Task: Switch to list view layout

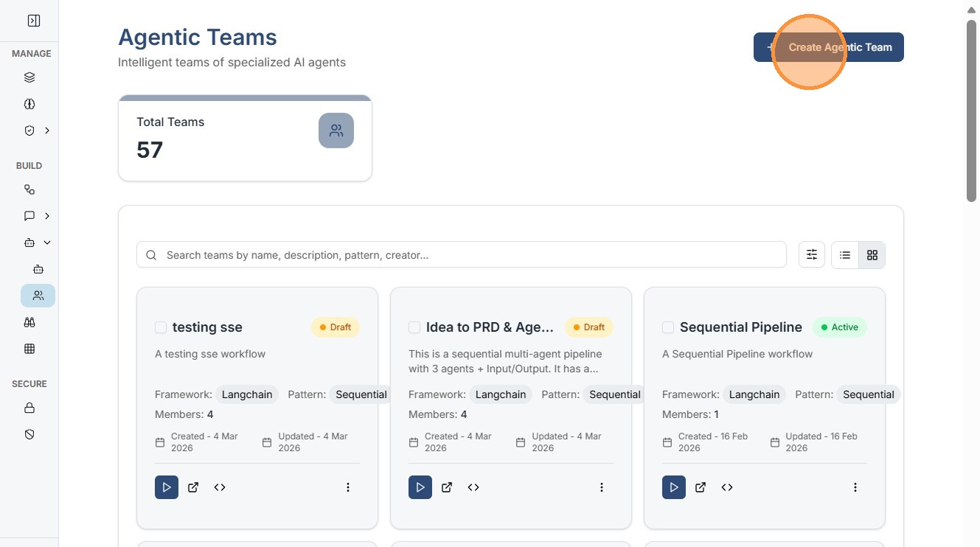Action: tap(845, 255)
